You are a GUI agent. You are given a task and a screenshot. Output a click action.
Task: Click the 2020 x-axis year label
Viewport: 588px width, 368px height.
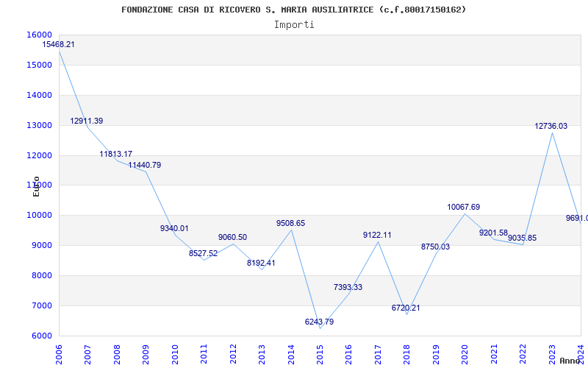pyautogui.click(x=465, y=355)
